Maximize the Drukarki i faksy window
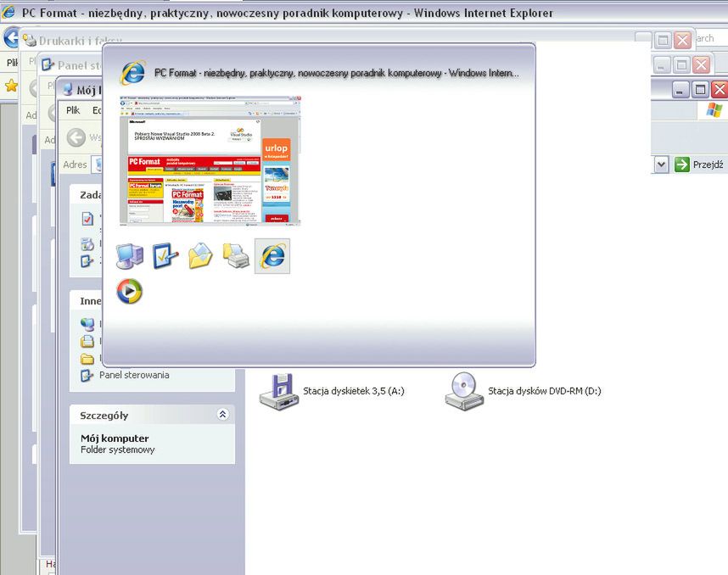This screenshot has height=575, width=728. pos(663,41)
